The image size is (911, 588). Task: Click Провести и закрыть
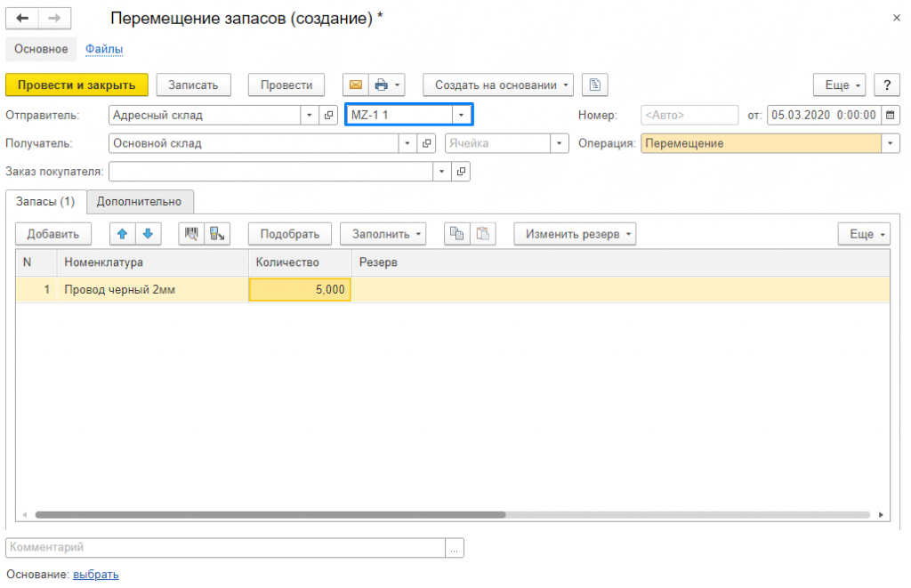point(77,85)
